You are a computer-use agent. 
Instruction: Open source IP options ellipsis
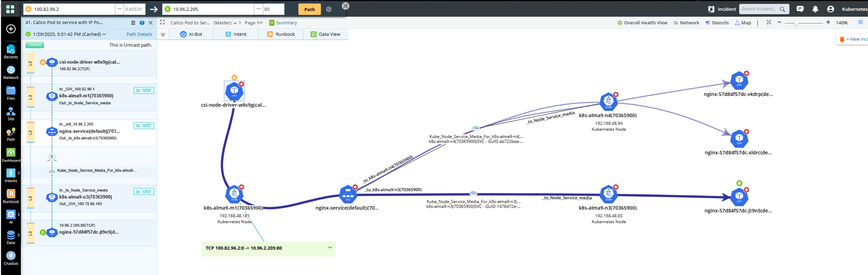tap(119, 9)
